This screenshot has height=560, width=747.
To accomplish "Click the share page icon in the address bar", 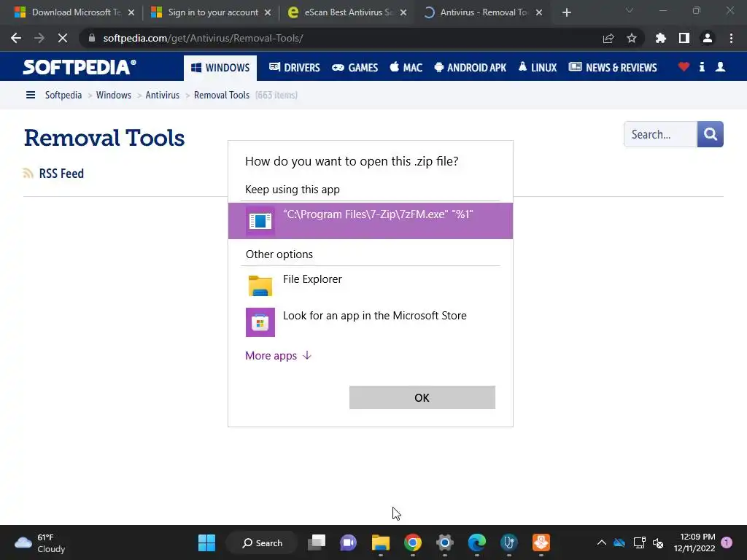I will 608,38.
